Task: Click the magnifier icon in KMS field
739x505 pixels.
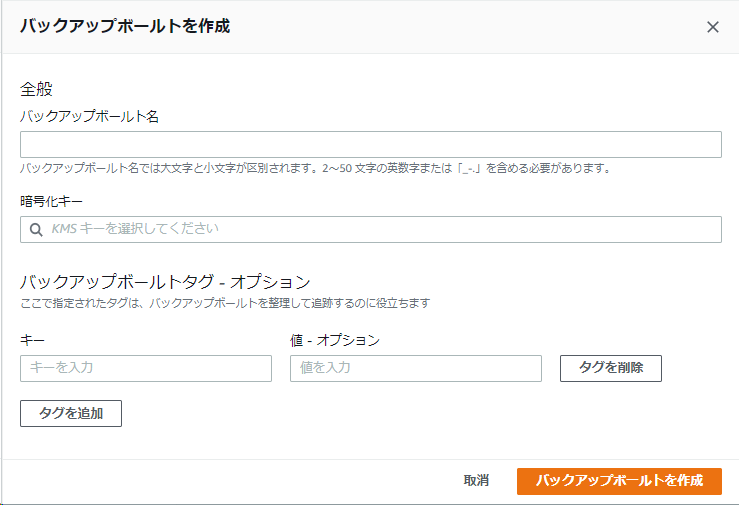Action: coord(35,230)
